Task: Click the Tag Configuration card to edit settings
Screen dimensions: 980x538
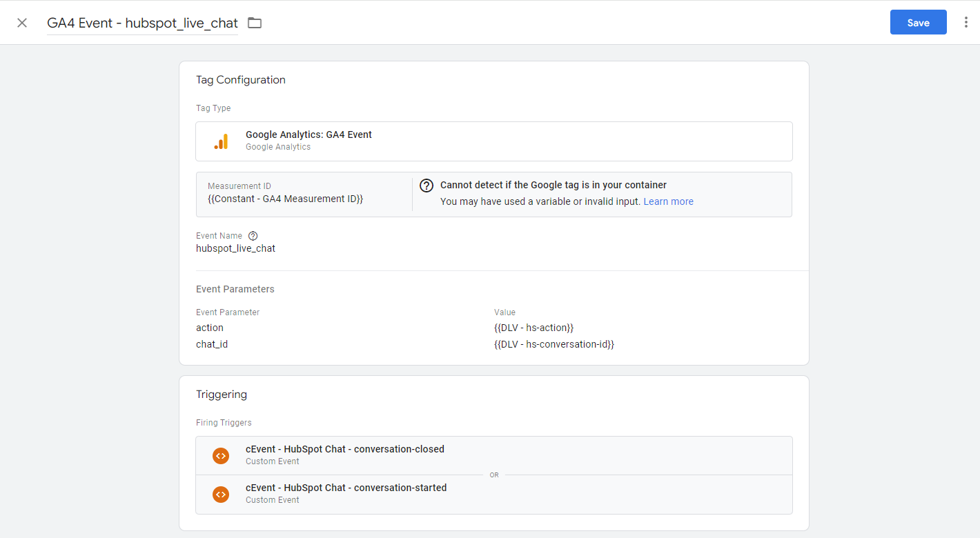Action: coord(494,79)
